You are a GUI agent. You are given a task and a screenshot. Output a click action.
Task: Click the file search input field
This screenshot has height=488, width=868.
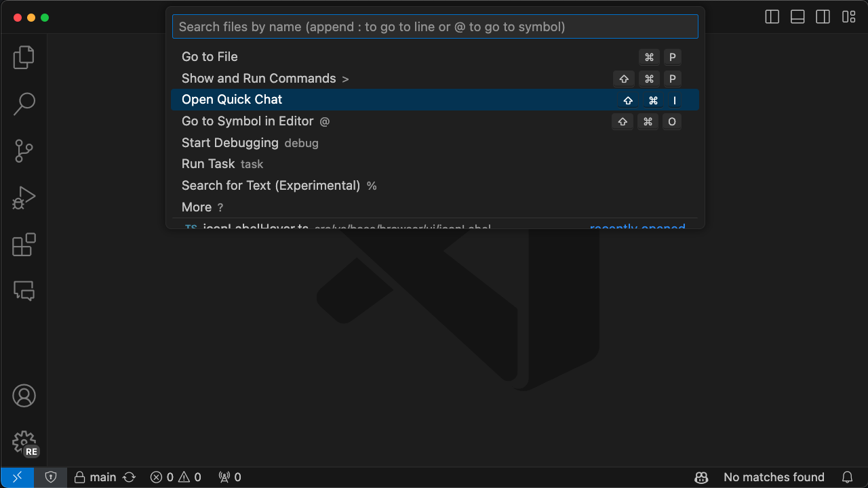pyautogui.click(x=435, y=26)
